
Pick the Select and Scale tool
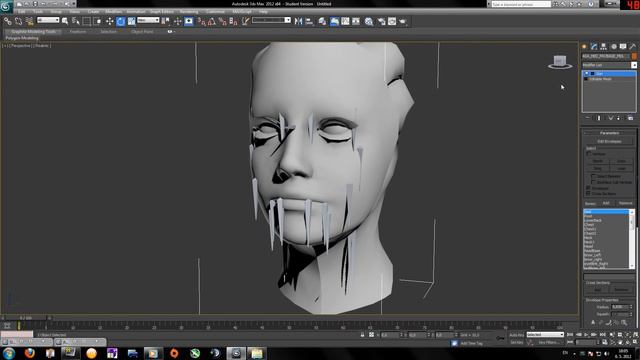131,21
